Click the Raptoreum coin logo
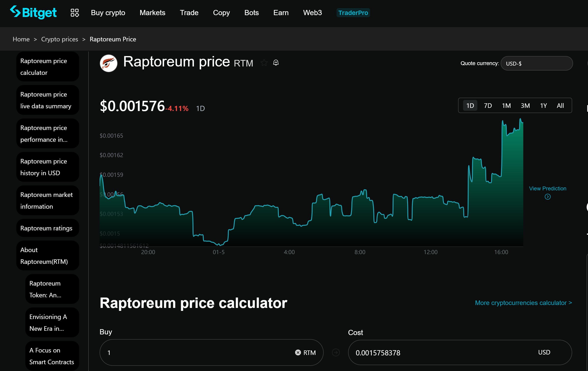Viewport: 588px width, 371px height. [108, 63]
